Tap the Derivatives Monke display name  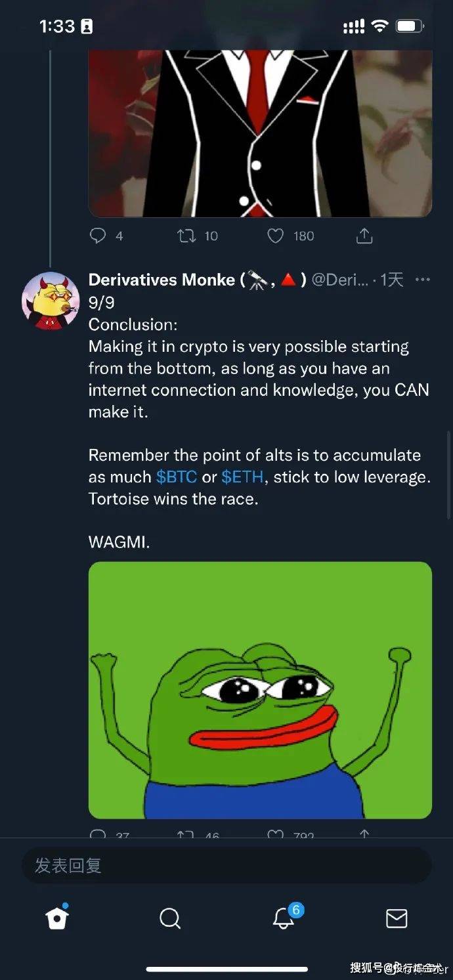click(162, 280)
